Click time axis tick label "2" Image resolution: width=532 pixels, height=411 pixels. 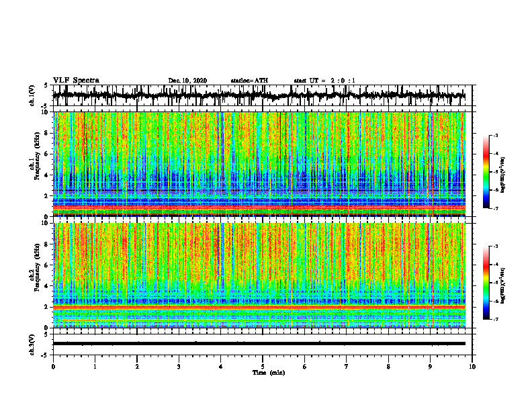137,367
